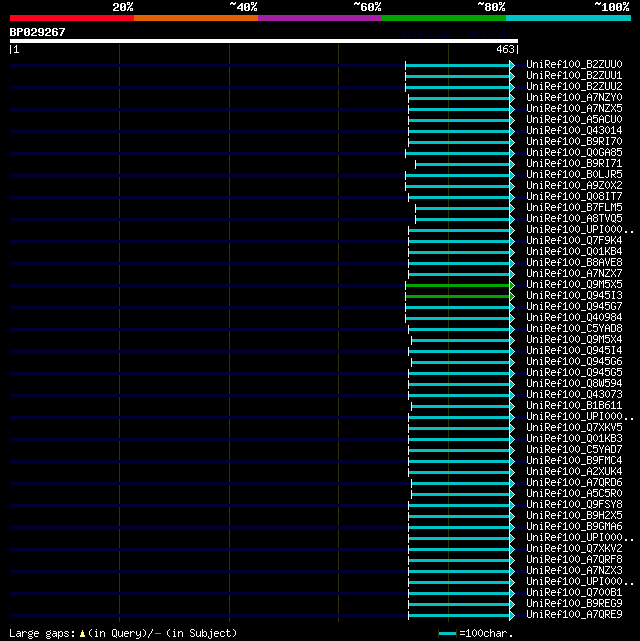Click the cyan ~100% legend segment
Image resolution: width=640 pixels, height=641 pixels.
[568, 18]
